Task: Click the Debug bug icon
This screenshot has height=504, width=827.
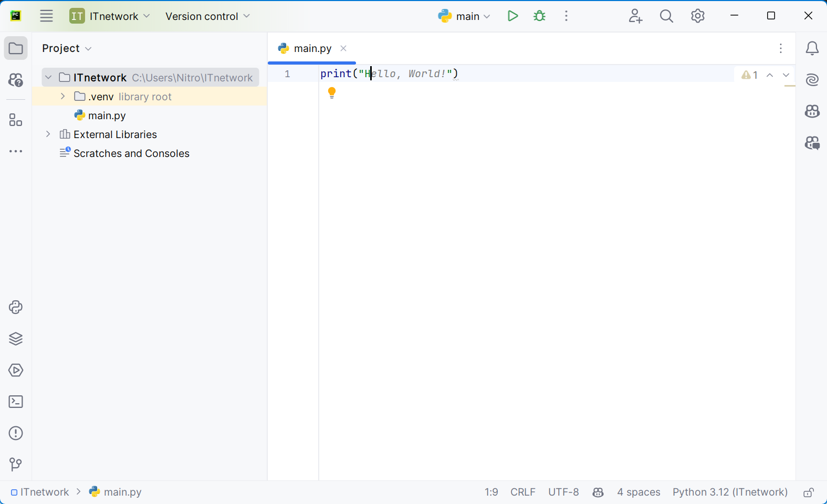Action: [539, 16]
